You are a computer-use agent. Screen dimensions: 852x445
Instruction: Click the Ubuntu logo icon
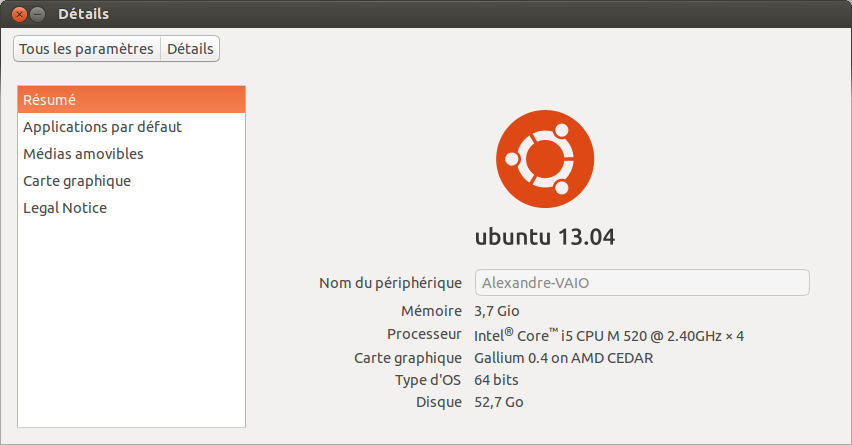click(x=545, y=159)
